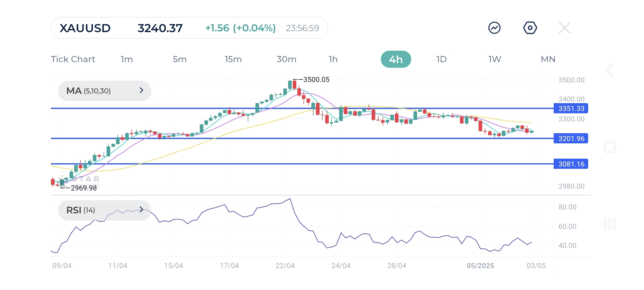644x290 pixels.
Task: Select the active 4h timeframe
Action: [x=396, y=59]
